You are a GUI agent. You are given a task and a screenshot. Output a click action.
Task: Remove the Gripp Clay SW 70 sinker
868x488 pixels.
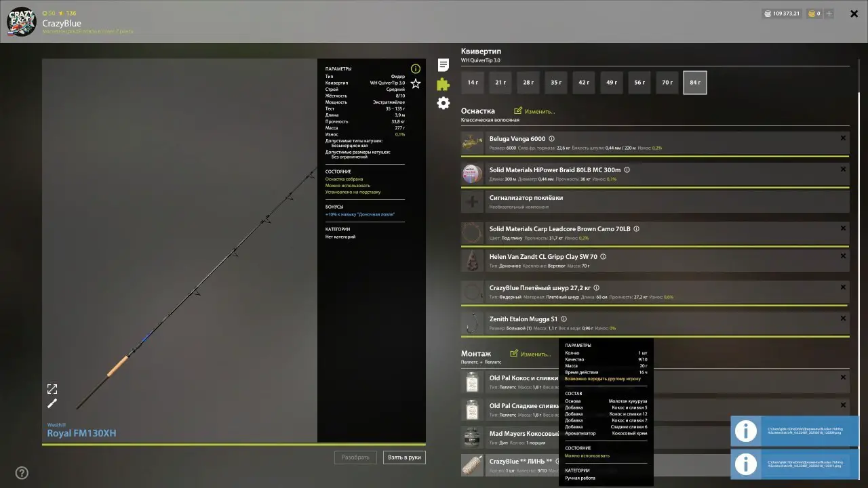pyautogui.click(x=843, y=256)
